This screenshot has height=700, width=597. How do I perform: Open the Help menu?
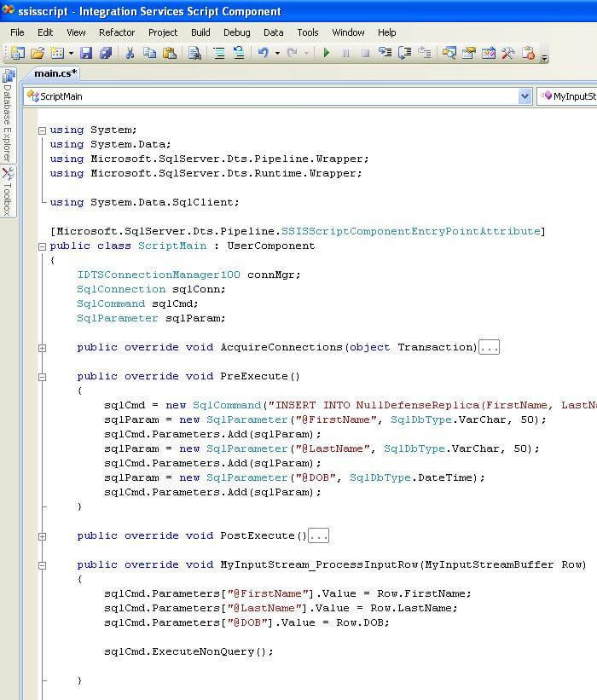point(386,32)
